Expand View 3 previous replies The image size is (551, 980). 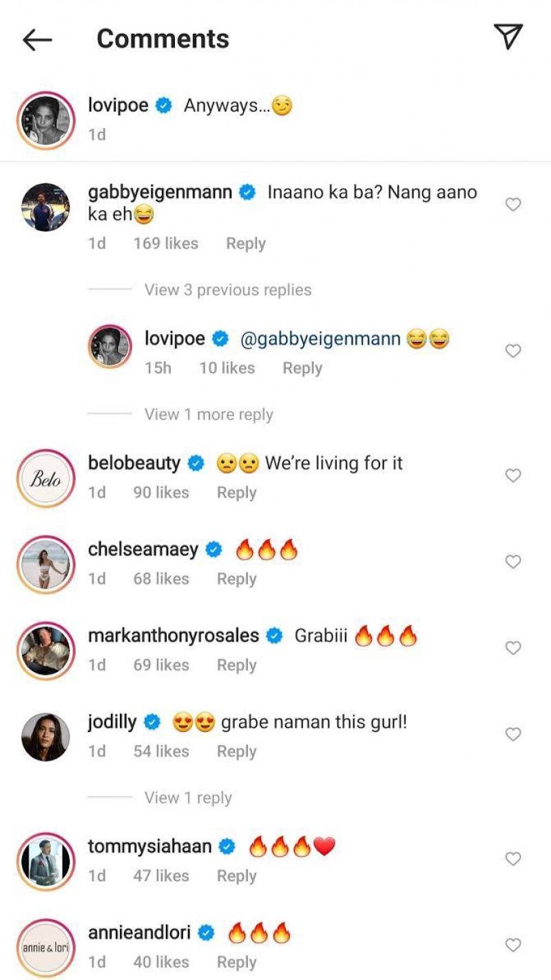(227, 290)
